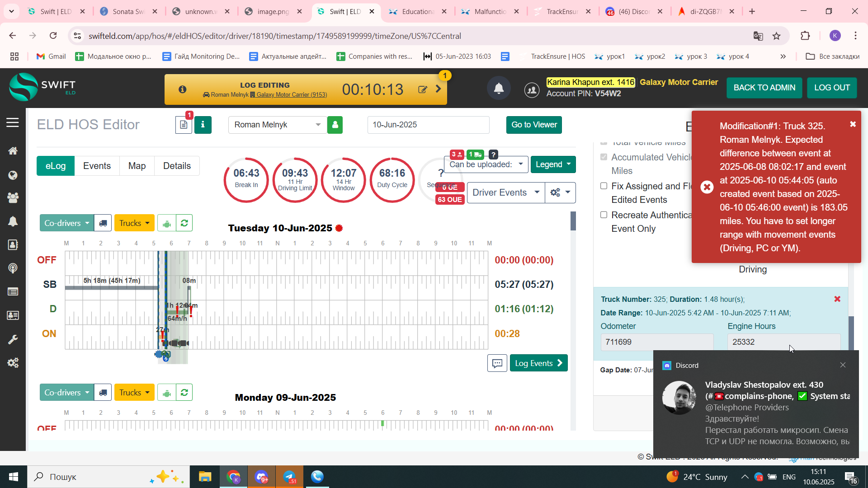The width and height of the screenshot is (868, 488).
Task: Open File Explorer from the taskbar
Action: [205, 477]
